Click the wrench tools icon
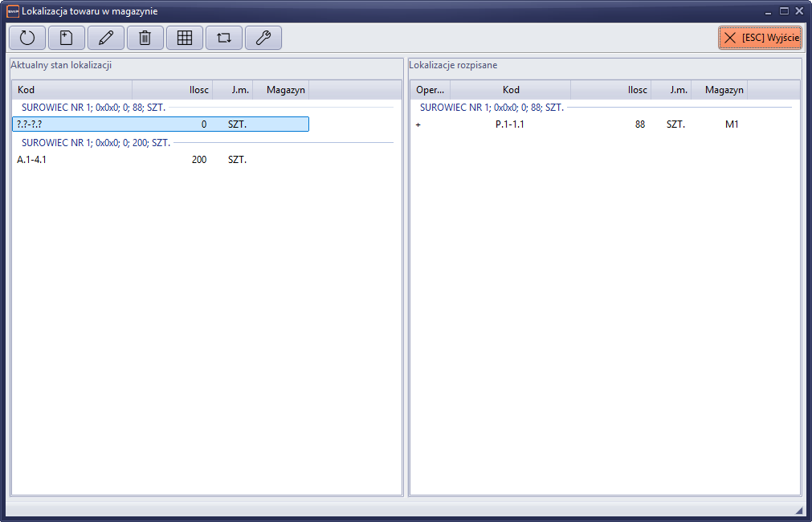 (263, 38)
